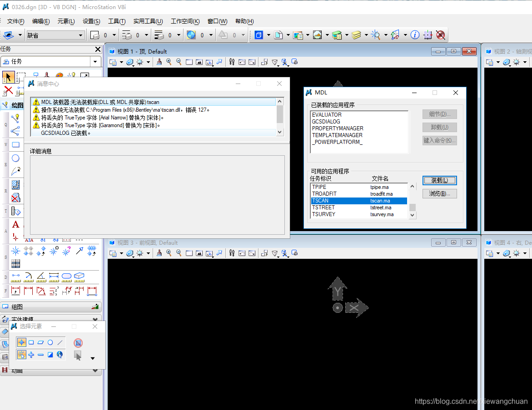Image resolution: width=532 pixels, height=410 pixels.
Task: Click the active color globe swatch
Action: (x=191, y=35)
